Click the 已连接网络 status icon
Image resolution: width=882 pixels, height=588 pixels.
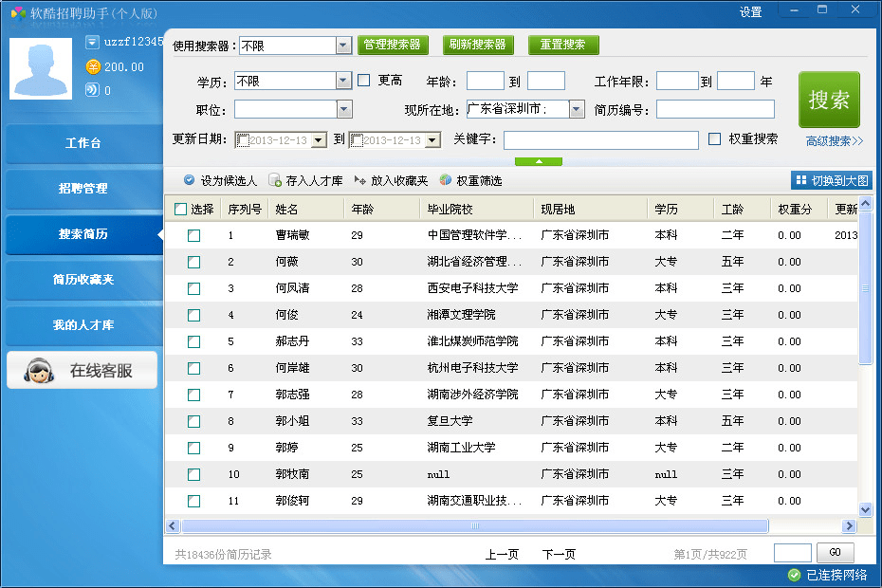point(794,575)
